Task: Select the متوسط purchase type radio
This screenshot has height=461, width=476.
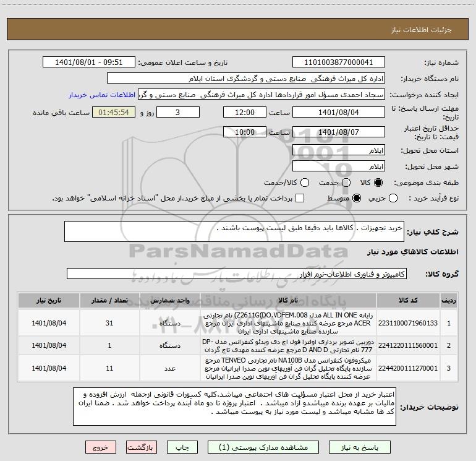Action: (357, 199)
